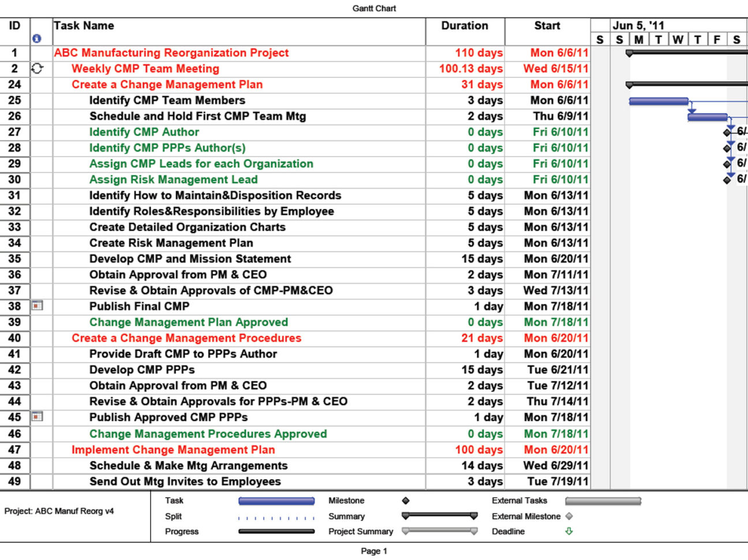748x560 pixels.
Task: Click the Project Summary bar symbol in the legend
Action: [439, 531]
